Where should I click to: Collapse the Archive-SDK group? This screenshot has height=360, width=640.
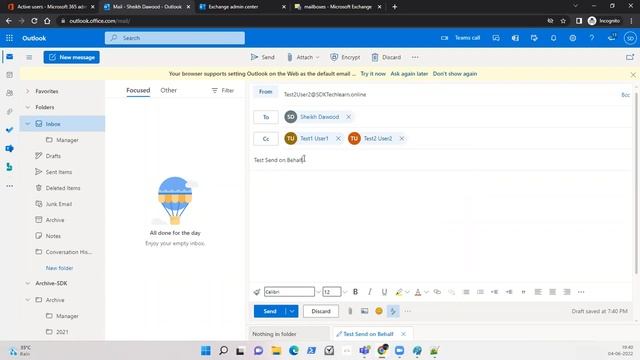[x=28, y=283]
